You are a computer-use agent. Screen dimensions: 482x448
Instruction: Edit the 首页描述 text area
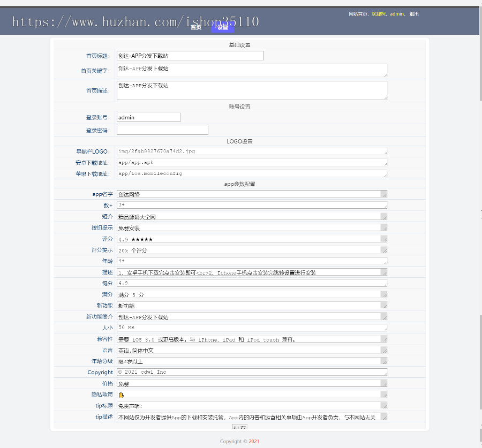coord(252,90)
